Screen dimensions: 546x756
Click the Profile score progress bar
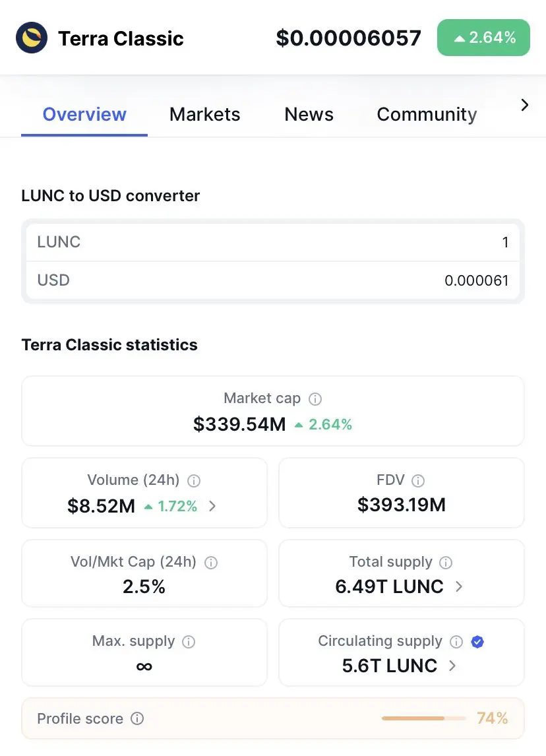click(423, 718)
